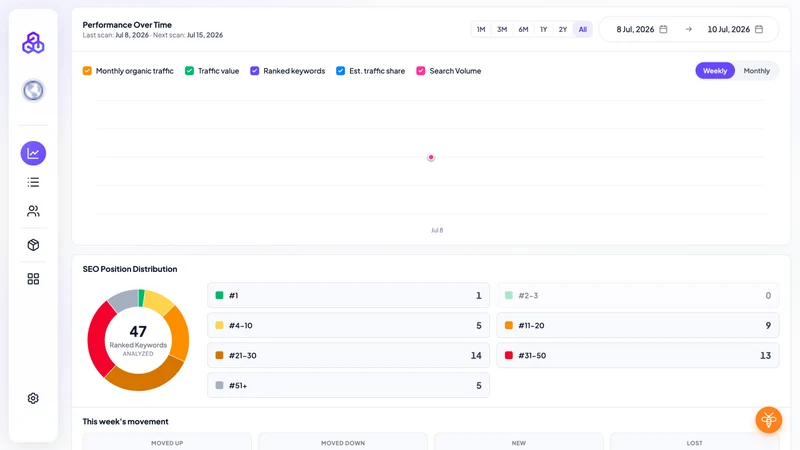Open the performance chart sidebar icon
Screen dimensions: 800x450
33,153
